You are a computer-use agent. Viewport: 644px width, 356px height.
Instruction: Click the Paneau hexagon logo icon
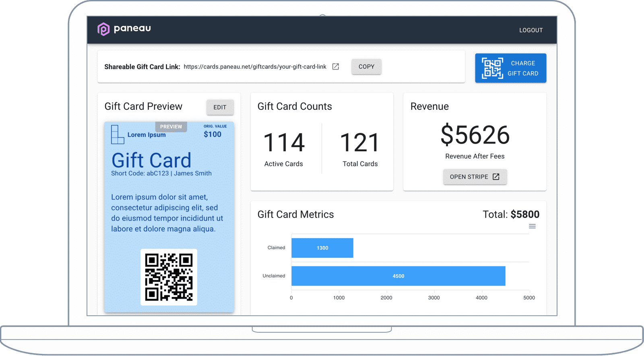103,29
